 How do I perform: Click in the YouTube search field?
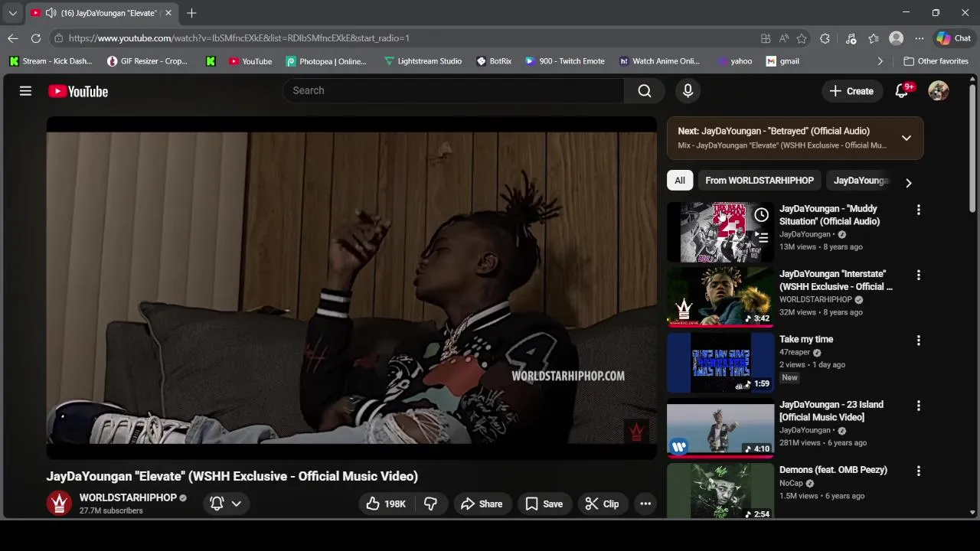(454, 90)
